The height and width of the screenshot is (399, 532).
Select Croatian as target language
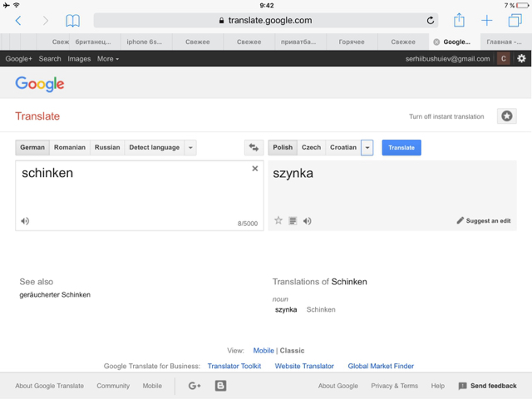(343, 148)
